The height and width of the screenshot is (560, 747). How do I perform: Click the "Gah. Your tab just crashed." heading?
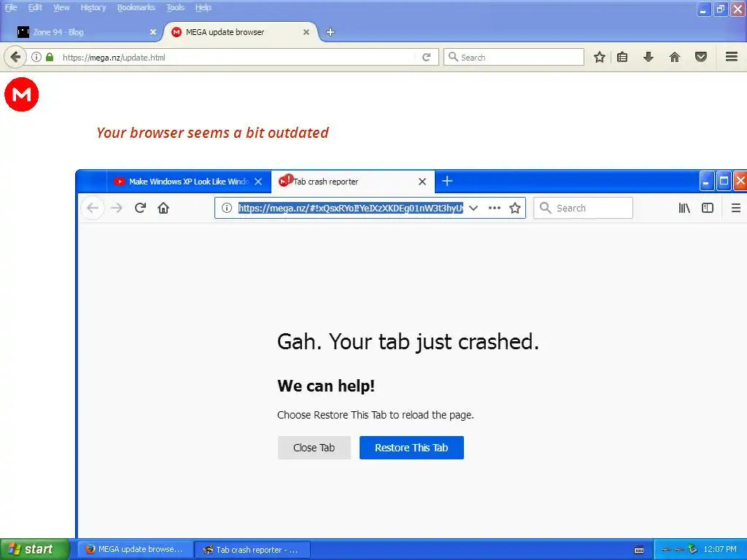409,342
